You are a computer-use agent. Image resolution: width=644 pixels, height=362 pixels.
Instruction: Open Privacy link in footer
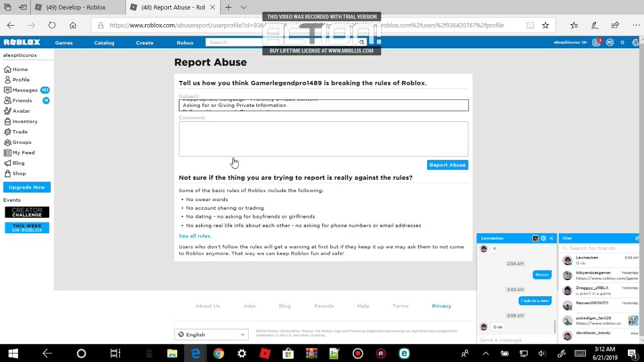click(441, 306)
